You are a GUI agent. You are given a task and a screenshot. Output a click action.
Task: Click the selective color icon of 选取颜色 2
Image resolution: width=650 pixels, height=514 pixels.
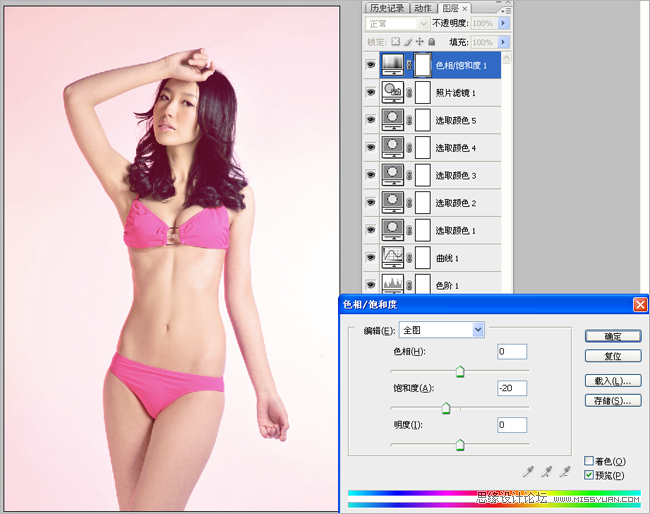393,202
